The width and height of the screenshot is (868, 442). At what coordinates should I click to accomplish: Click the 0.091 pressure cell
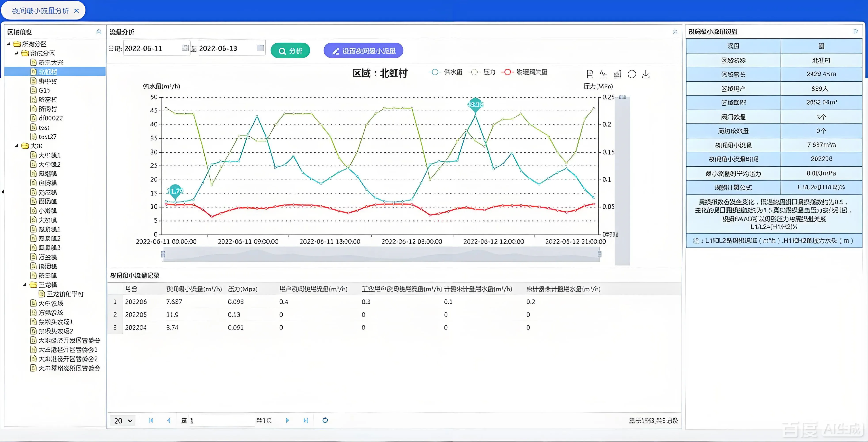[x=236, y=328]
